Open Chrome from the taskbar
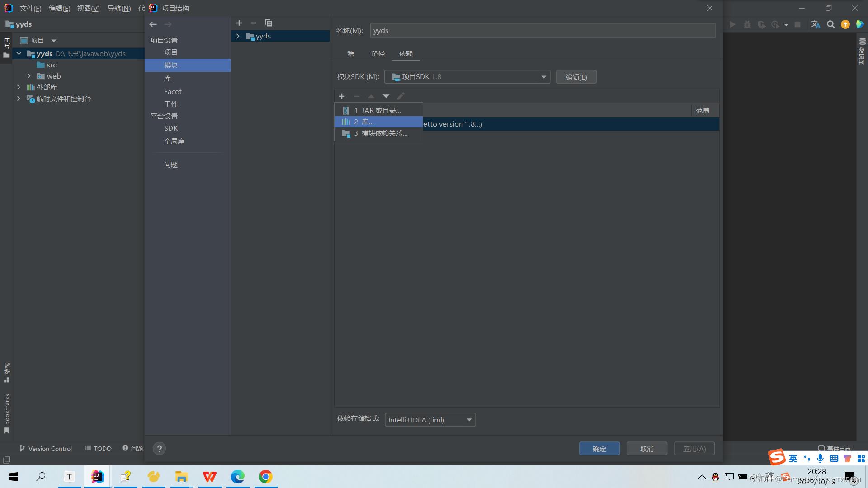 click(265, 477)
